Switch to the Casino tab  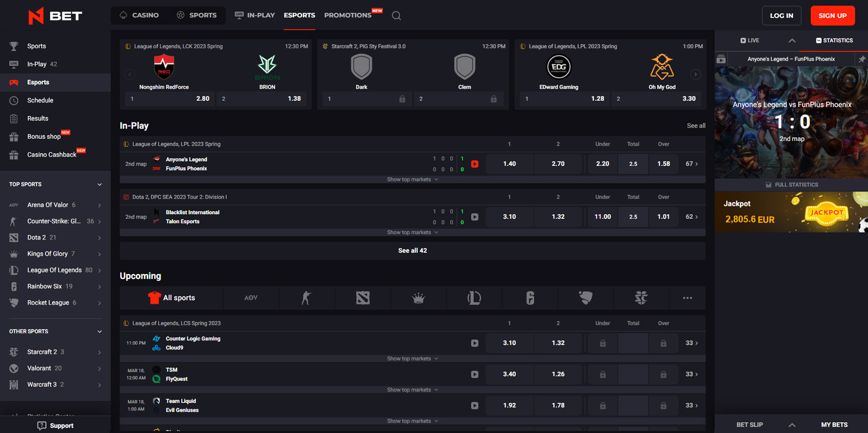(x=139, y=15)
